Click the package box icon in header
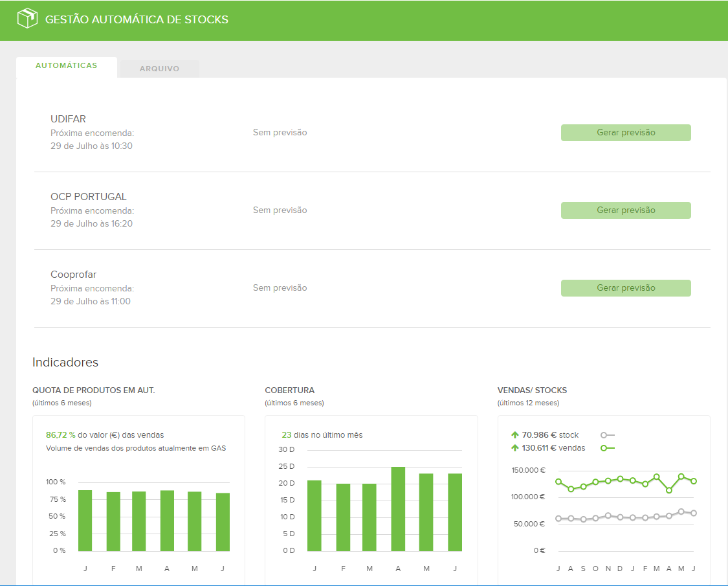The image size is (728, 586). [x=27, y=19]
